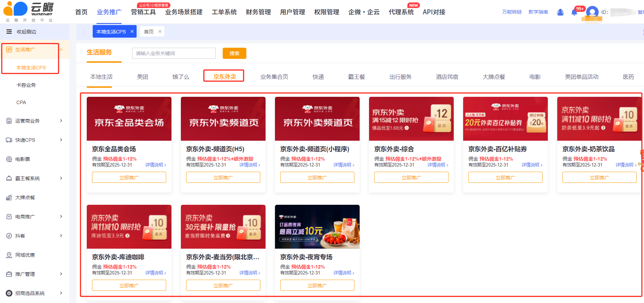Open the user avatar profile icon
Viewport: 644px width, 303px height.
pos(592,12)
